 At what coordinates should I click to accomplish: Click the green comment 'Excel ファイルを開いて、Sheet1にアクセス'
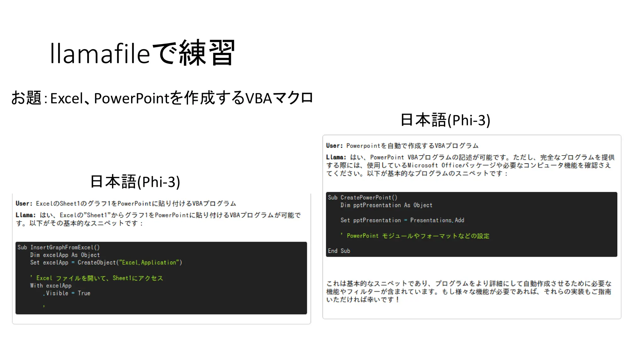(x=97, y=278)
